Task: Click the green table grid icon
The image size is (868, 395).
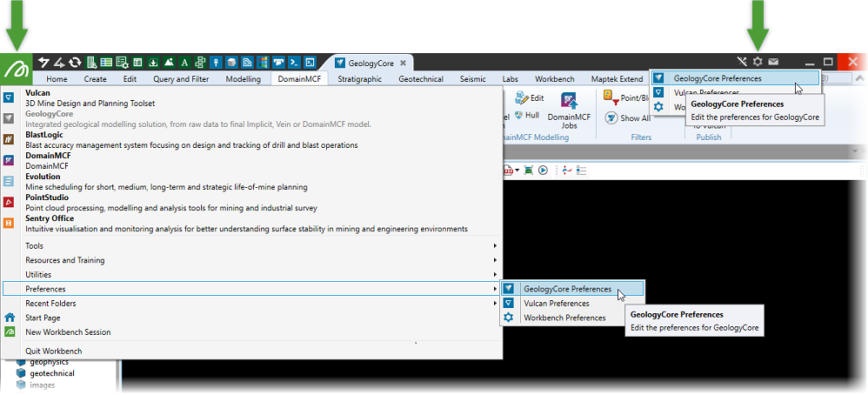Action: pos(106,62)
